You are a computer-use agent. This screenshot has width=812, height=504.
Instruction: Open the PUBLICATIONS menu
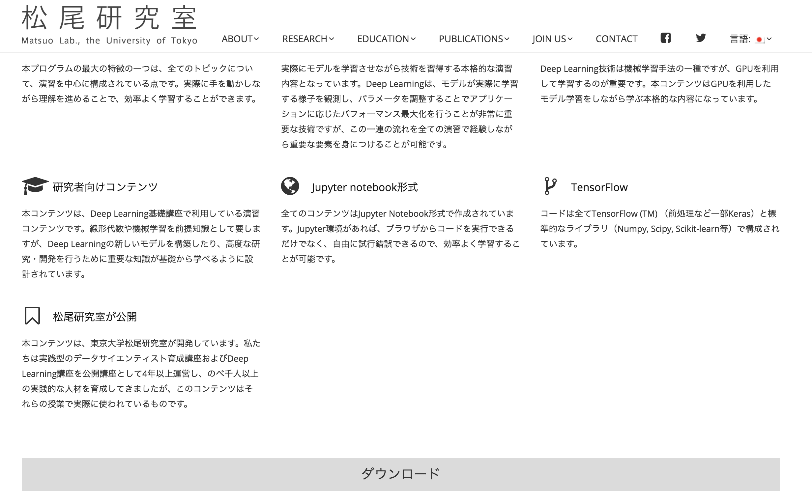(x=474, y=39)
